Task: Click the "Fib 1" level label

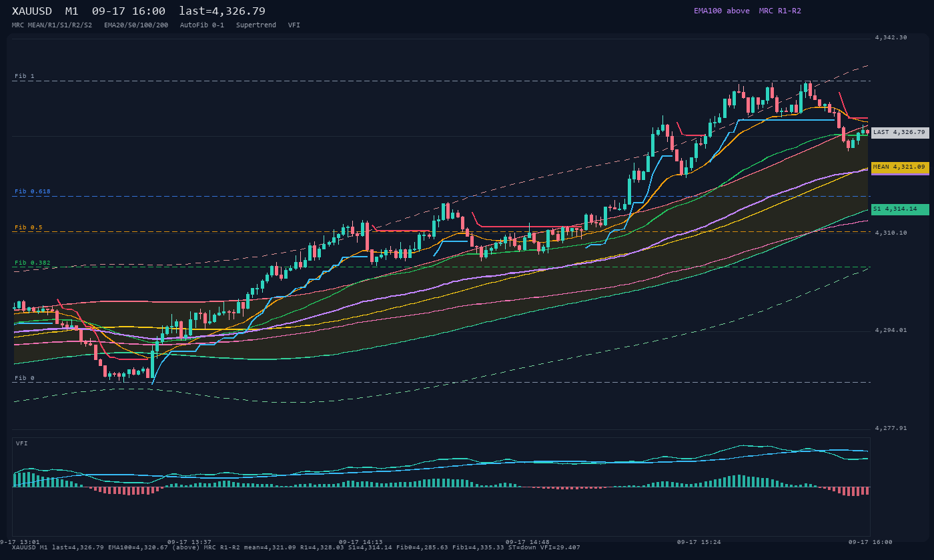Action: pyautogui.click(x=25, y=76)
